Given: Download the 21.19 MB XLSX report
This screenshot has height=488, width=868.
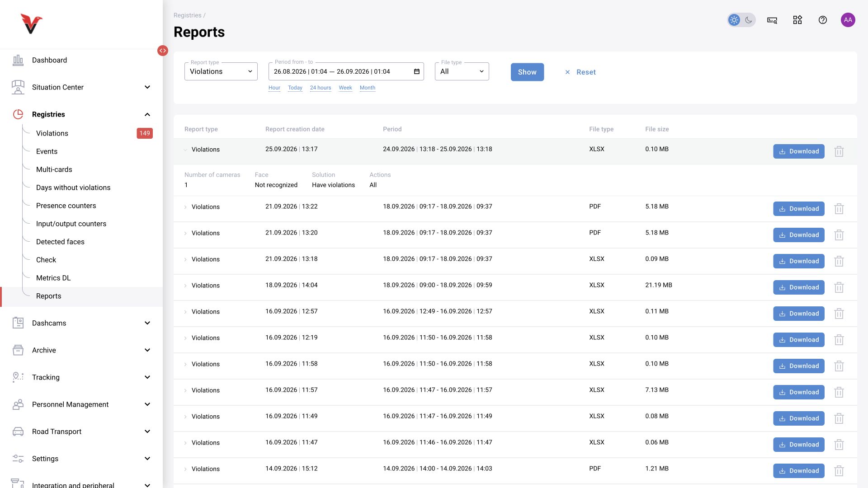Looking at the screenshot, I should click(x=798, y=287).
